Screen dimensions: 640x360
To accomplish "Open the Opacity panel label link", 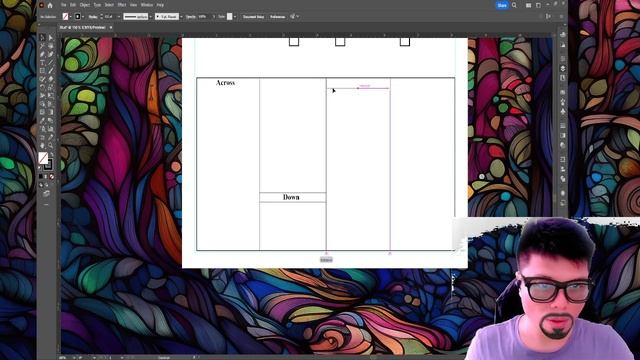I will coord(191,17).
